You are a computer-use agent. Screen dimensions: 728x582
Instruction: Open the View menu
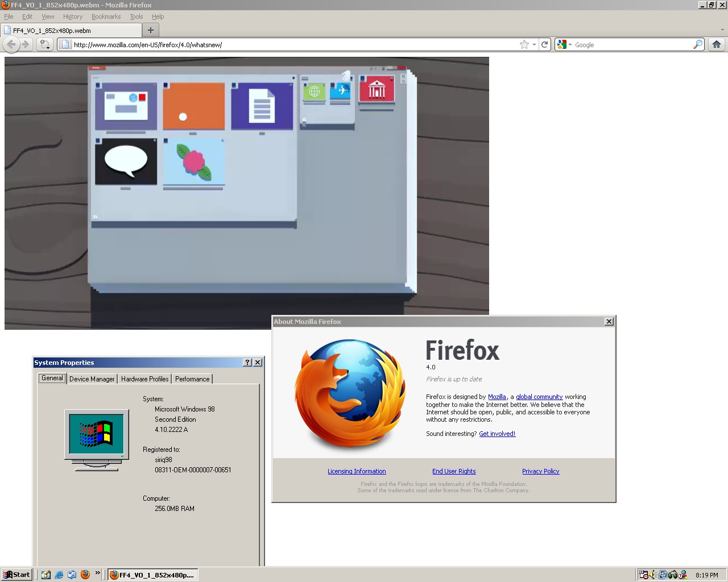[x=48, y=16]
